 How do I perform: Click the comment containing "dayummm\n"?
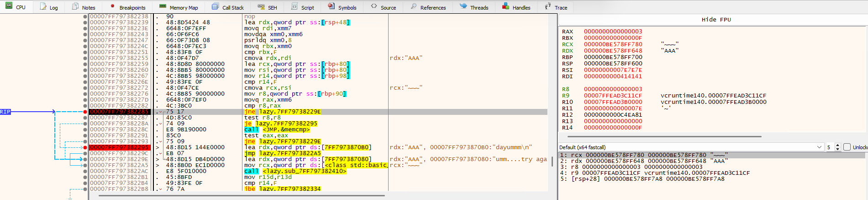point(461,147)
